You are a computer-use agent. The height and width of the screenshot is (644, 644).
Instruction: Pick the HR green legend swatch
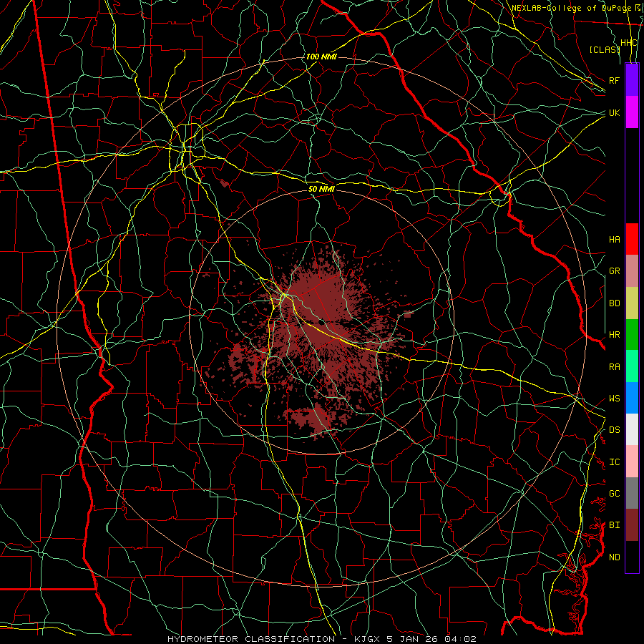(x=632, y=334)
